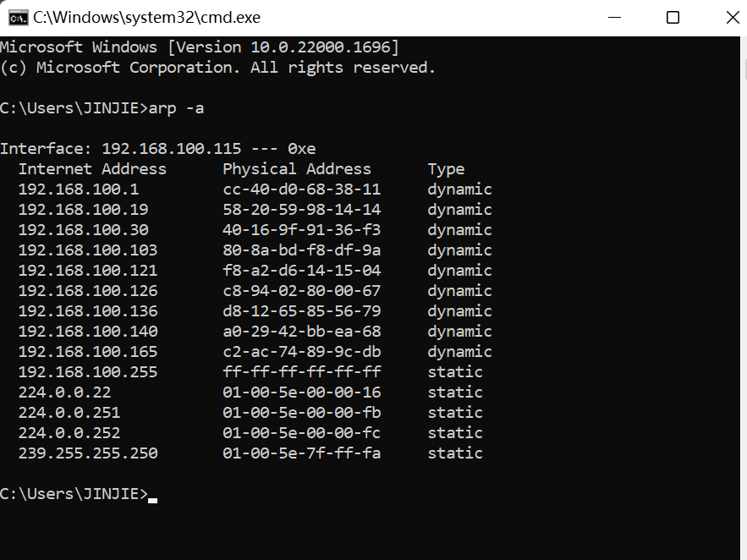
Task: Click the static type for 224.0.0.22
Action: click(x=455, y=393)
